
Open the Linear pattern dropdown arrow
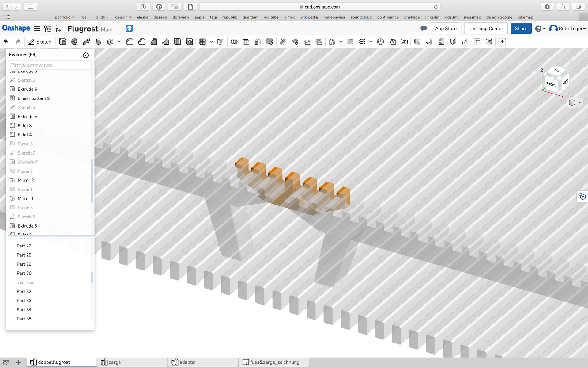point(211,42)
